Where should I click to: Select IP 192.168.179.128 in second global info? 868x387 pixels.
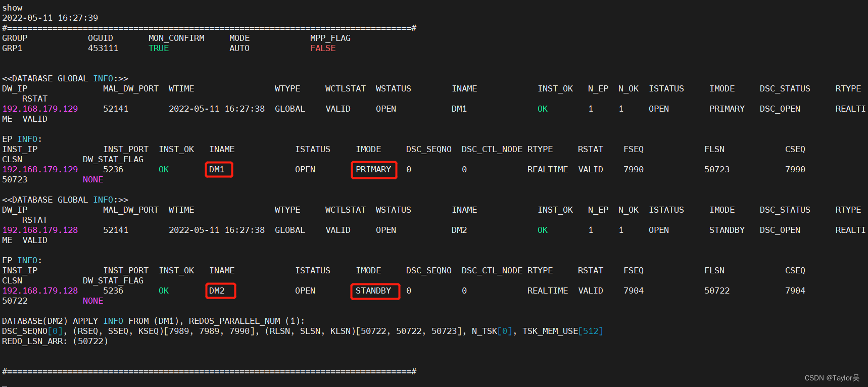[40, 230]
